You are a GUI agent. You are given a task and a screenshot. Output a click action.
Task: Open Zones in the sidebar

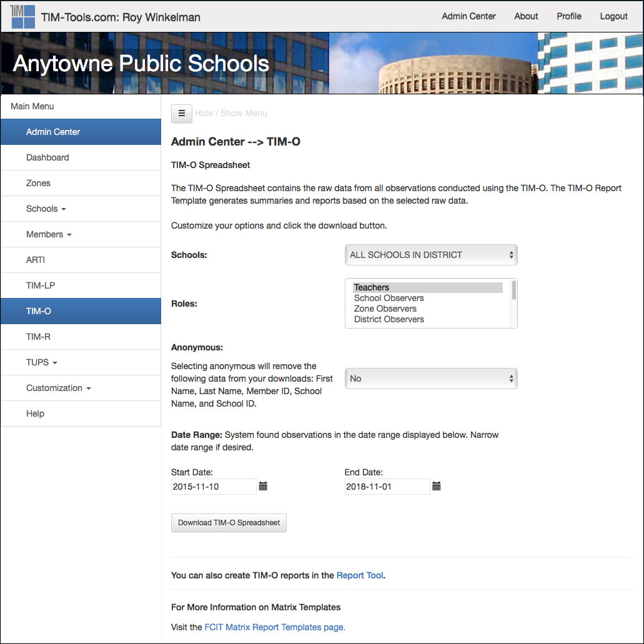[81, 183]
